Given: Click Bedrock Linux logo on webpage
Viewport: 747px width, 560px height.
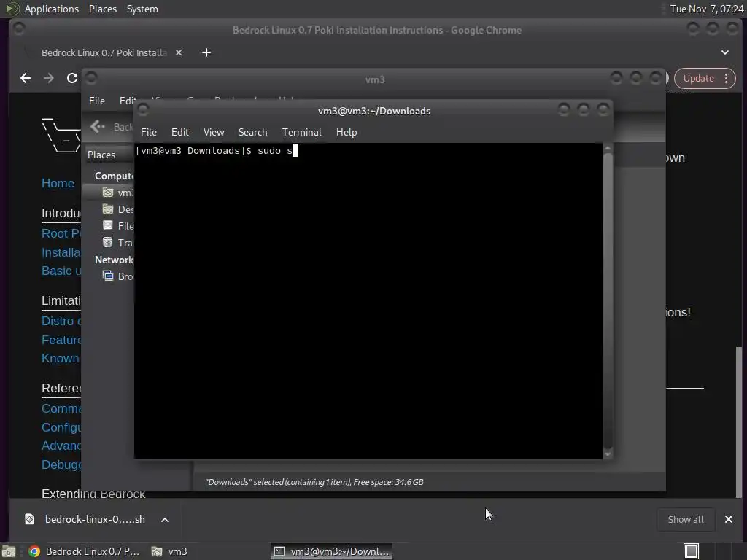Looking at the screenshot, I should pyautogui.click(x=61, y=135).
